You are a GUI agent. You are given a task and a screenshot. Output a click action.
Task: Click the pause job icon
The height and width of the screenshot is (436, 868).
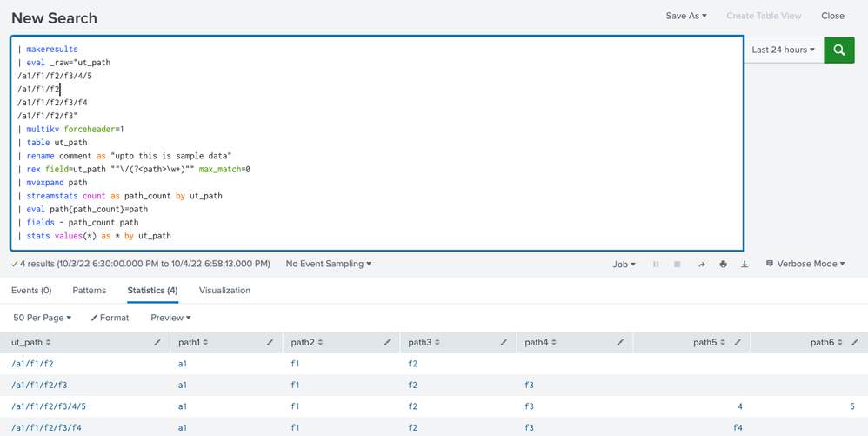coord(656,264)
